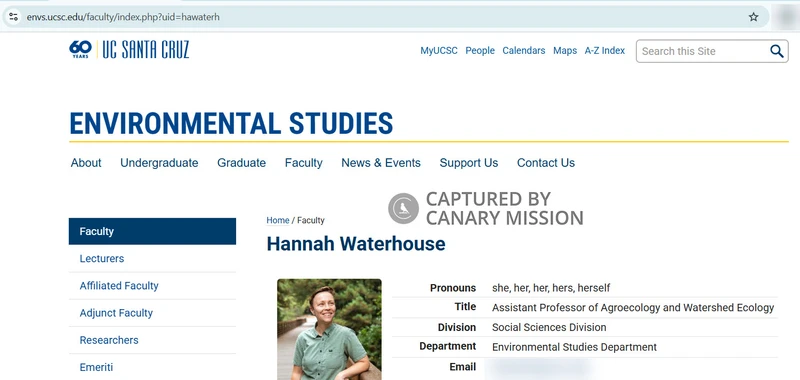Open the Contact Us menu
Viewport: 800px width, 380px height.
pyautogui.click(x=546, y=163)
